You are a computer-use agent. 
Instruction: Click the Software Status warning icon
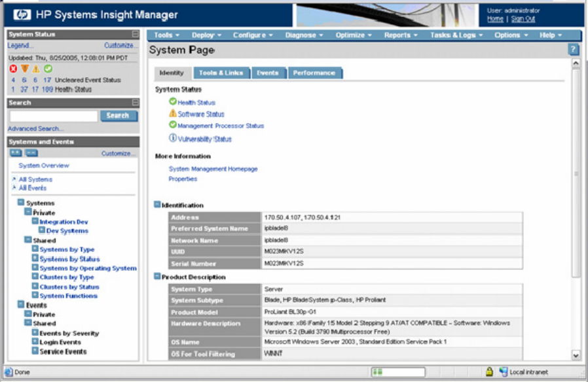[172, 113]
